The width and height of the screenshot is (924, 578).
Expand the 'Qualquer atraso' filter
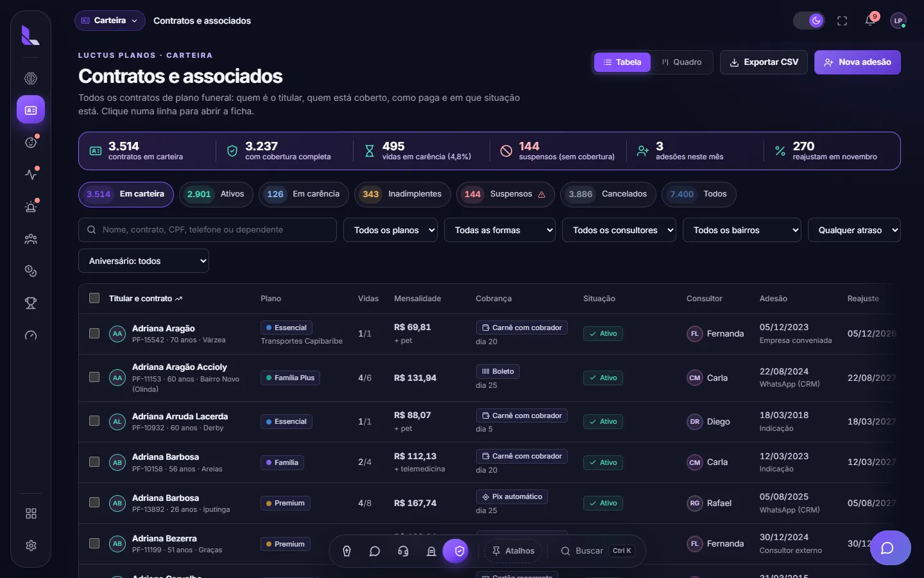pos(854,230)
